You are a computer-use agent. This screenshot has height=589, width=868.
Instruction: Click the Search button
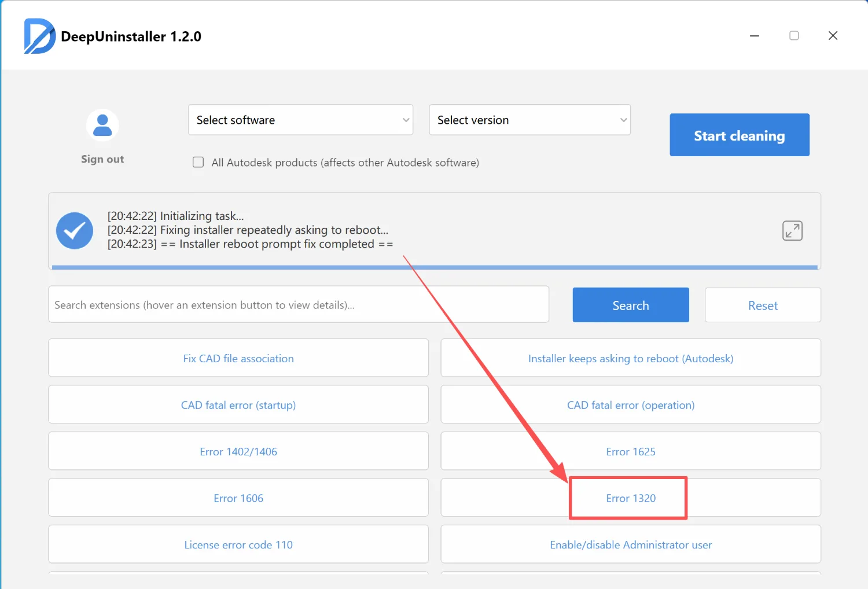pos(630,305)
